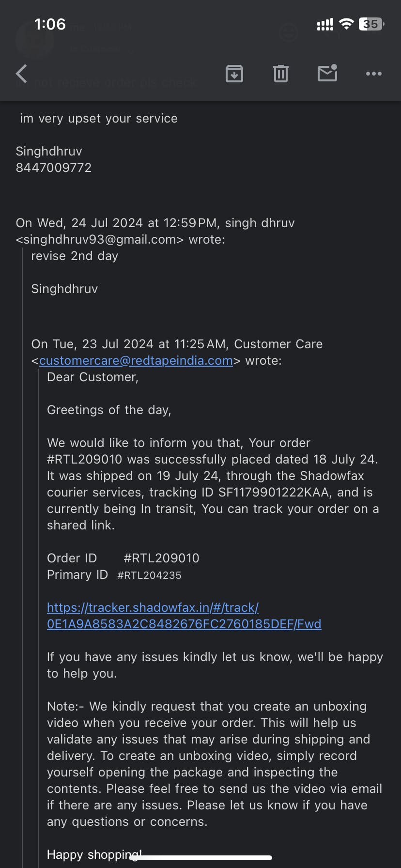The image size is (401, 868).
Task: Tap the Wi-Fi status icon
Action: (346, 24)
